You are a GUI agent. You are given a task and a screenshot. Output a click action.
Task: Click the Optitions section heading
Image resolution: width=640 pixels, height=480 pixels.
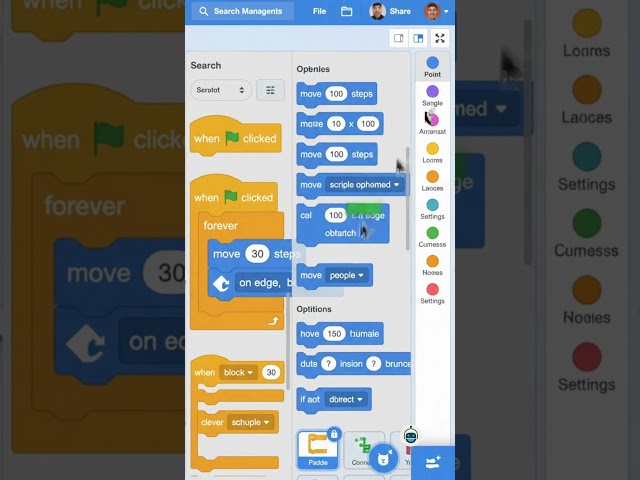(314, 309)
